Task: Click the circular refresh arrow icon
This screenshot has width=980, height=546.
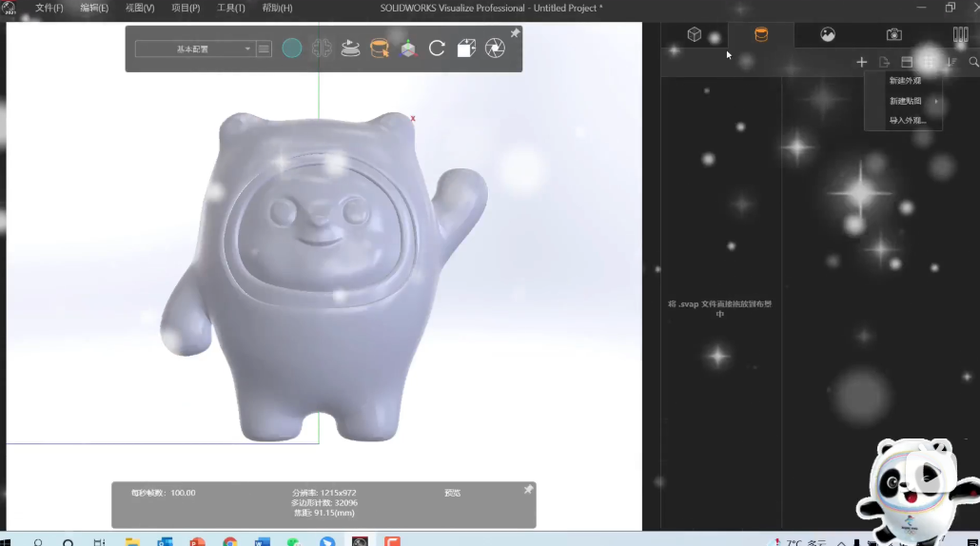Action: pyautogui.click(x=437, y=49)
